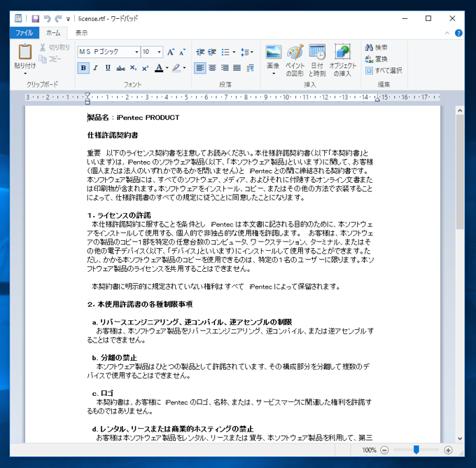Click コピー (copy) button
476x468 pixels.
tap(50, 59)
